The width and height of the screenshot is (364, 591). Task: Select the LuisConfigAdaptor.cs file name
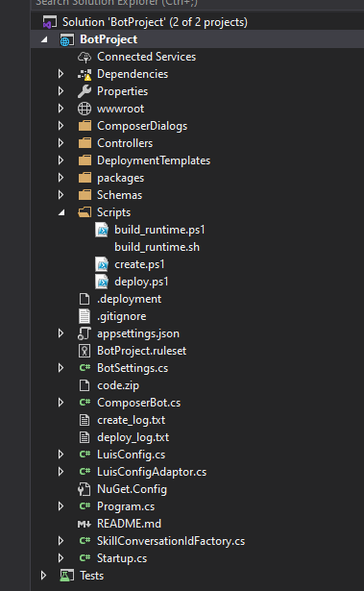pos(152,472)
